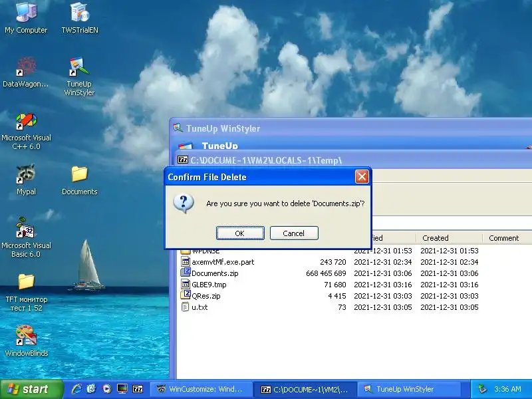Launch Windows Media Player from Quick Launch
This screenshot has height=399, width=532.
tap(107, 389)
